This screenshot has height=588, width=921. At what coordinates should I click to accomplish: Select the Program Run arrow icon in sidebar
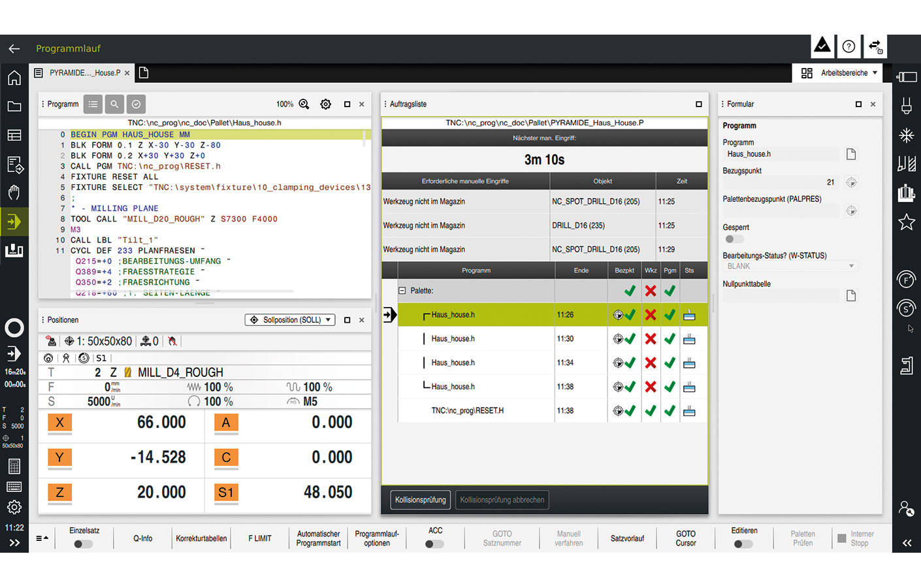pyautogui.click(x=14, y=221)
